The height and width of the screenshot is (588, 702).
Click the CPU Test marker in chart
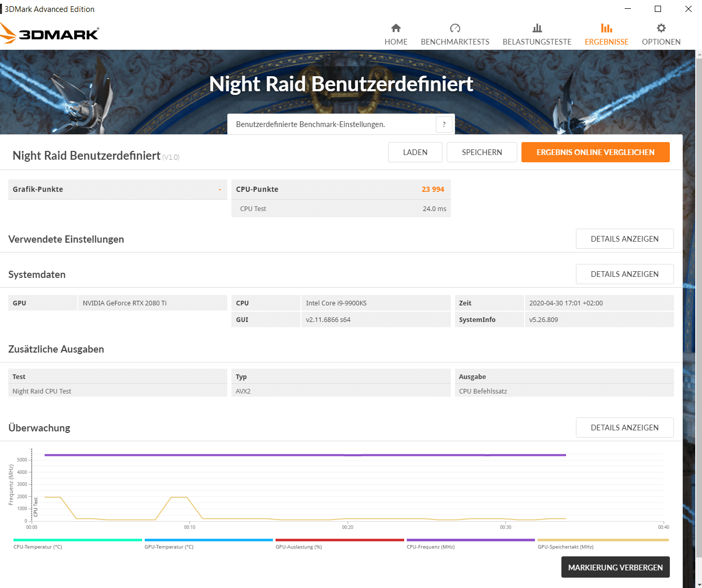(x=35, y=507)
